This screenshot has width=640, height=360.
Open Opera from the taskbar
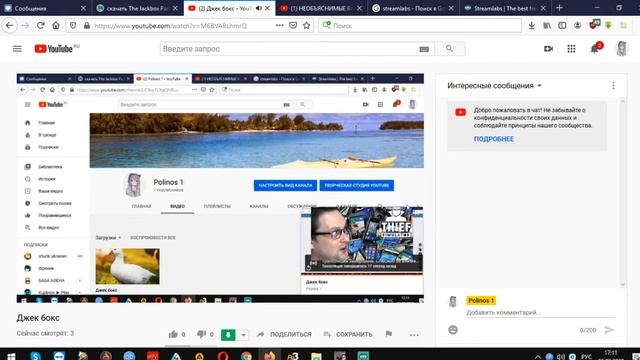223,356
